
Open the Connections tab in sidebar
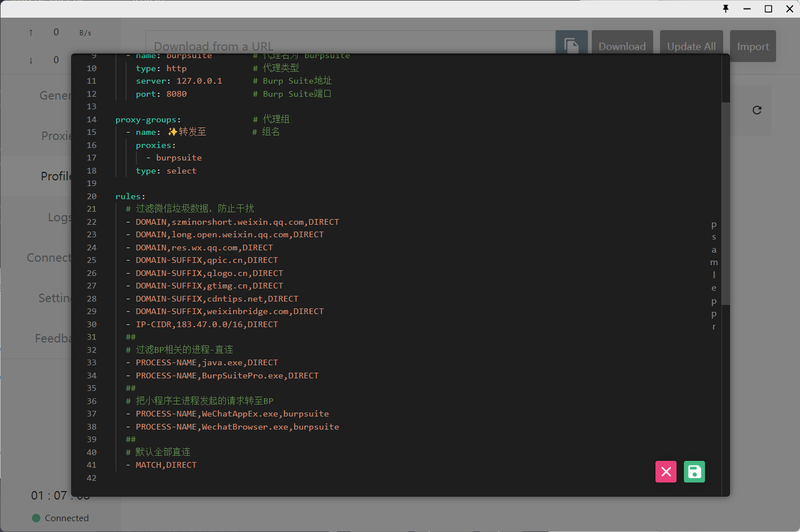pos(49,258)
